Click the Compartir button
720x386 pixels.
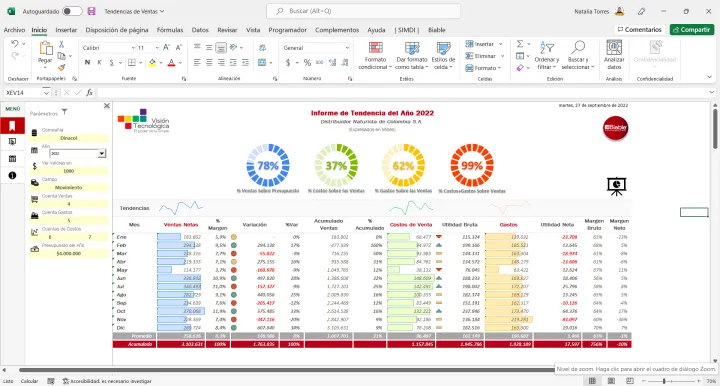(692, 29)
